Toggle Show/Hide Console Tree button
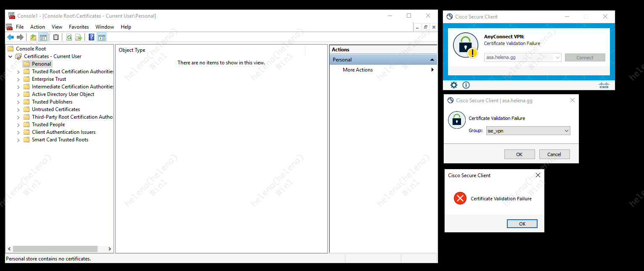644x271 pixels. click(x=43, y=37)
